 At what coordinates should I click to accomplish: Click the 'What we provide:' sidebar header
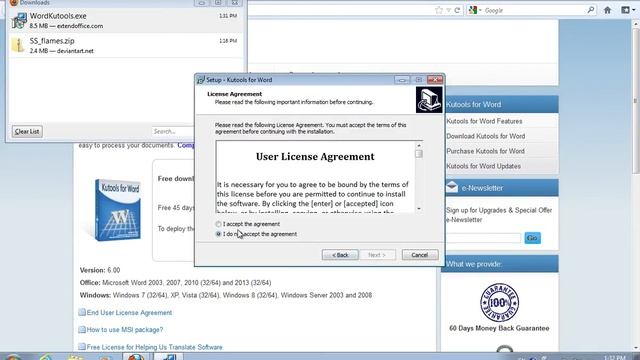(474, 264)
